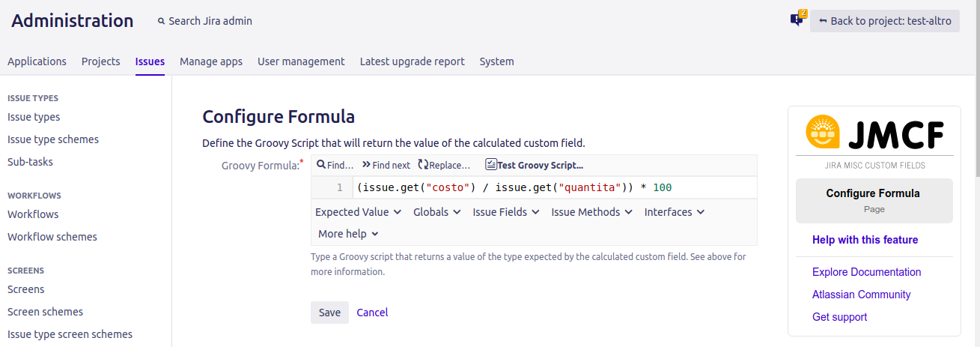Click into the Groovy formula code line

click(x=524, y=187)
